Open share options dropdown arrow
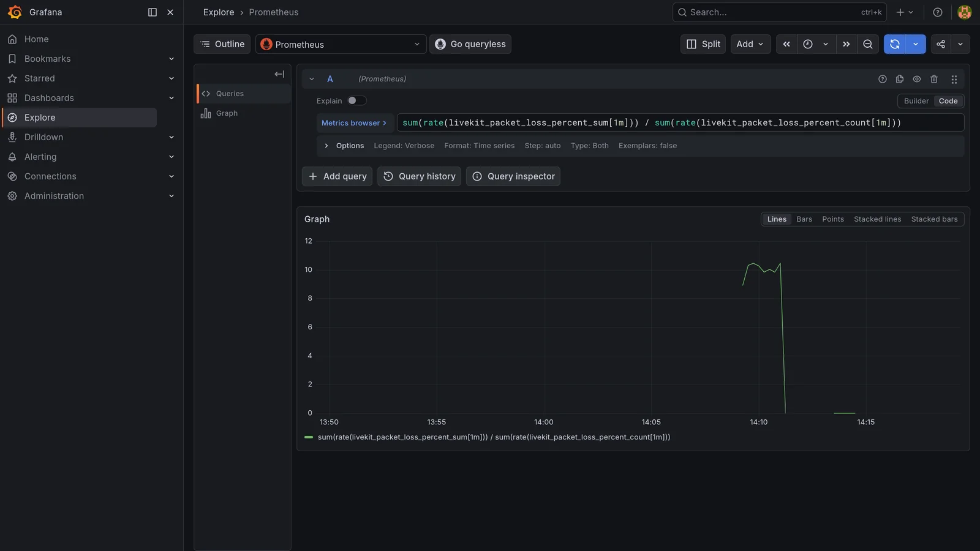 tap(960, 44)
